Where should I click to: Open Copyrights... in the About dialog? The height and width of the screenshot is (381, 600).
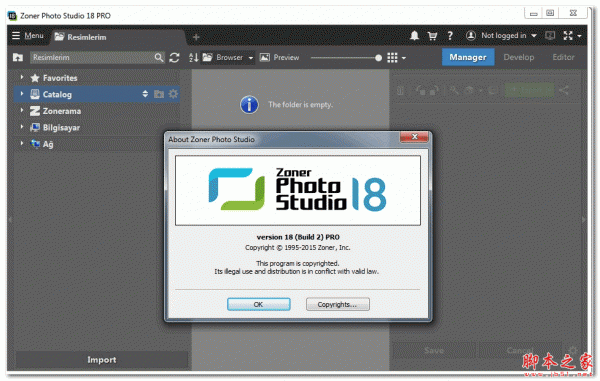338,304
